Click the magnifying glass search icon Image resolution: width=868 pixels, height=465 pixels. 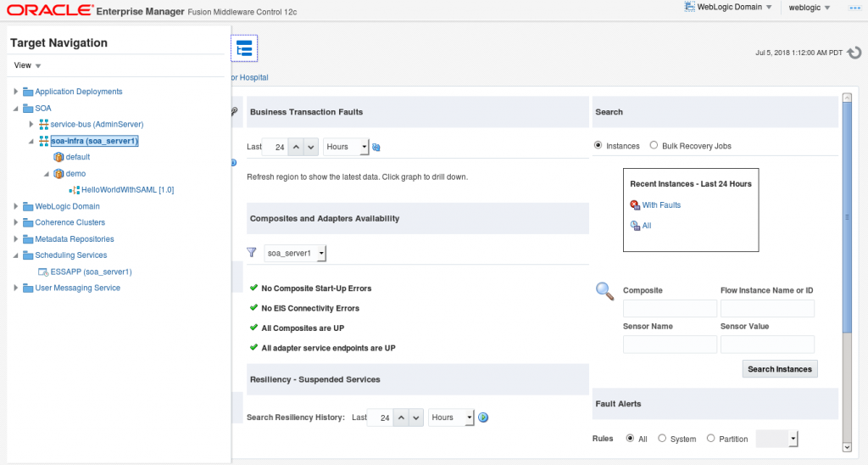pos(604,291)
